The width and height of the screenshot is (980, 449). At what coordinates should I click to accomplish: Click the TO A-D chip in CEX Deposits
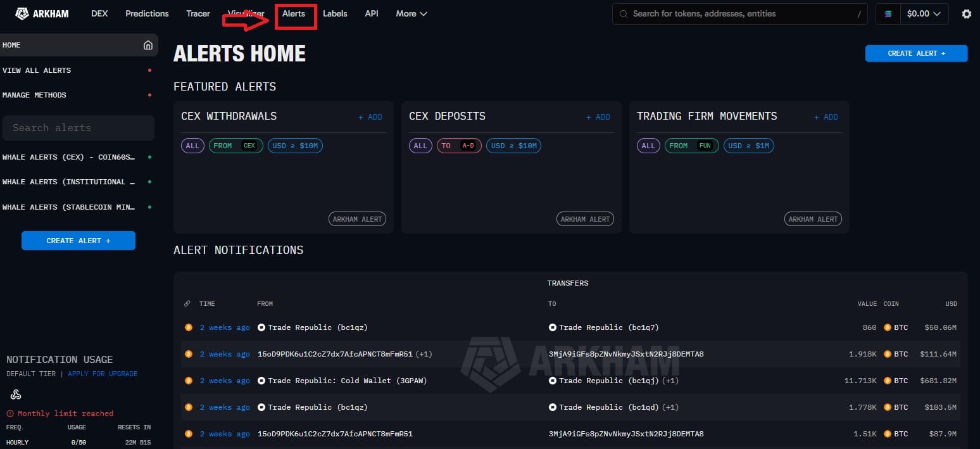(x=459, y=146)
